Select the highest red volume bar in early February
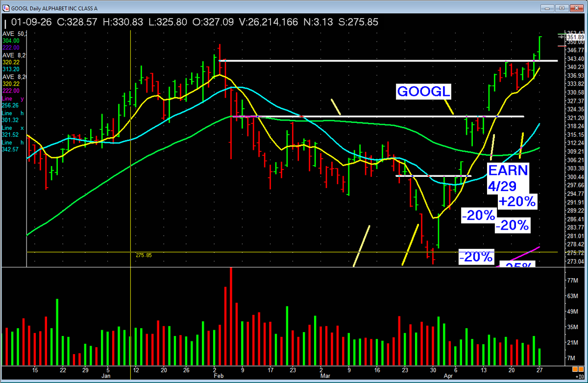Screen dimensions: 588x383 click(231, 317)
